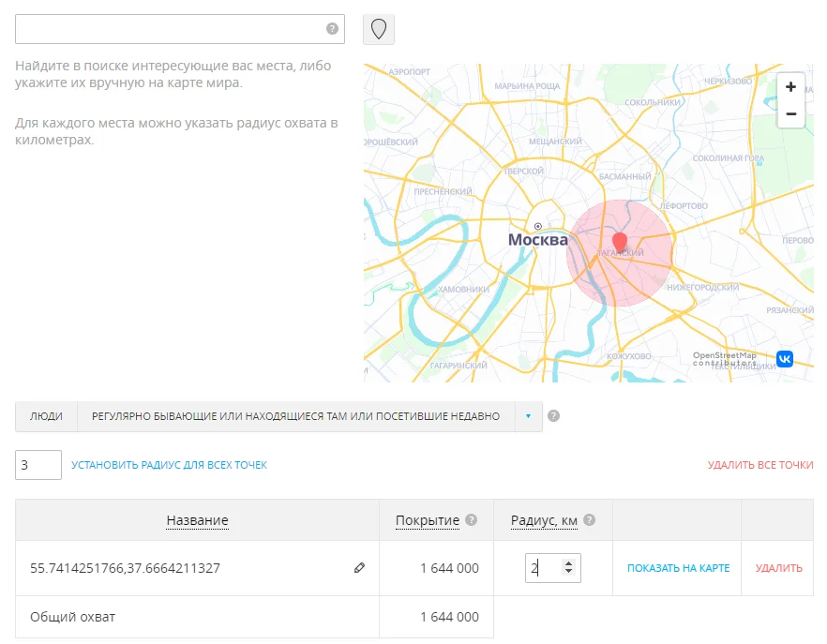The image size is (827, 644).
Task: Delete the location row via 'Удалить'
Action: pyautogui.click(x=778, y=568)
